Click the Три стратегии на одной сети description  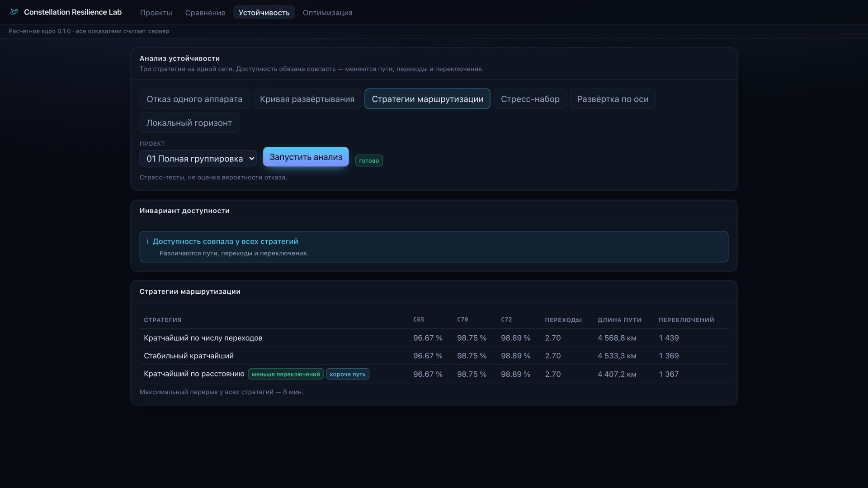coord(311,69)
